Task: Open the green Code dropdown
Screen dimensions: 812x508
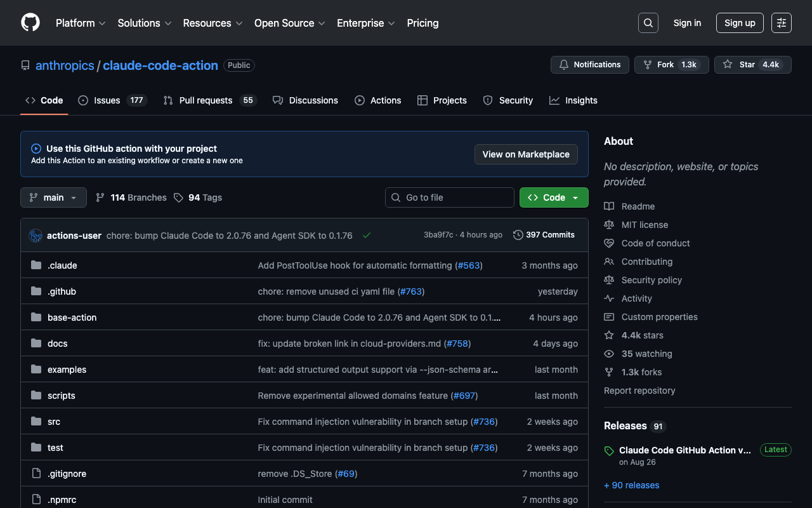Action: click(x=553, y=197)
